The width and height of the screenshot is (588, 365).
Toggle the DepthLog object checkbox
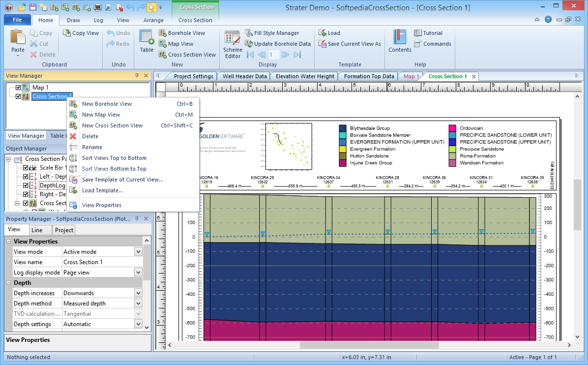[x=26, y=185]
